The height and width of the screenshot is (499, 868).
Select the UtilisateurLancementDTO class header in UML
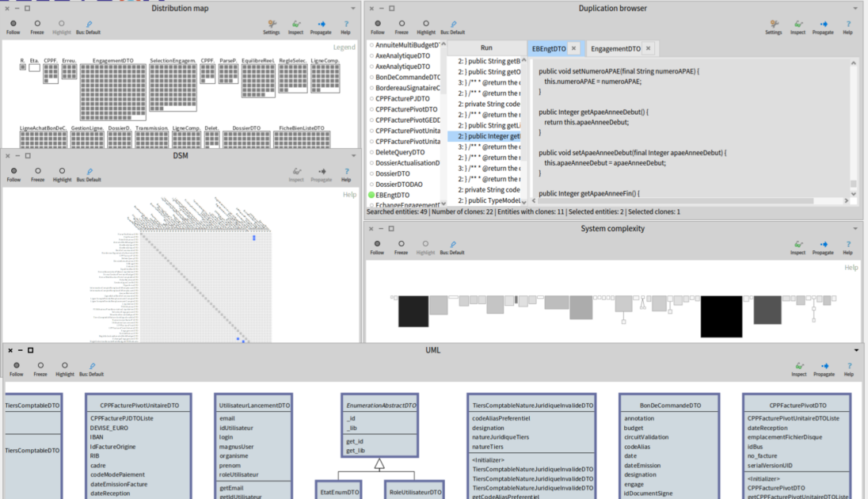click(x=254, y=406)
